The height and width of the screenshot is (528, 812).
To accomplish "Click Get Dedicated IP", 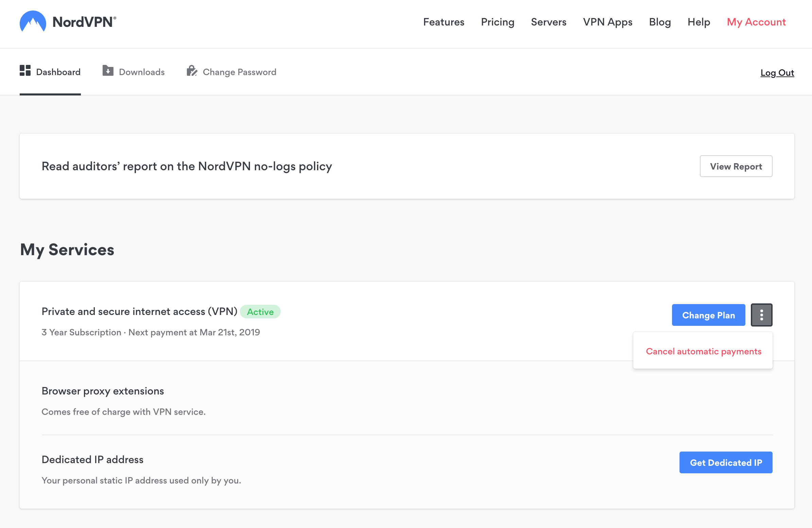I will coord(726,462).
